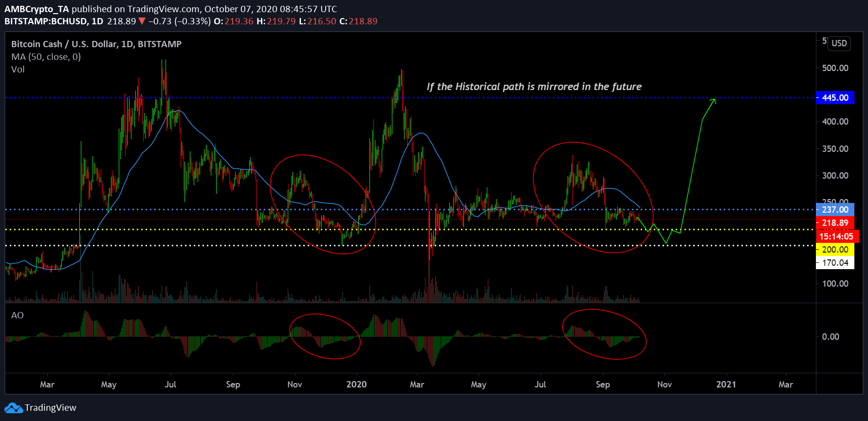Screen dimensions: 868x421
Task: Click the Jul label left of 2020
Action: pyautogui.click(x=170, y=384)
